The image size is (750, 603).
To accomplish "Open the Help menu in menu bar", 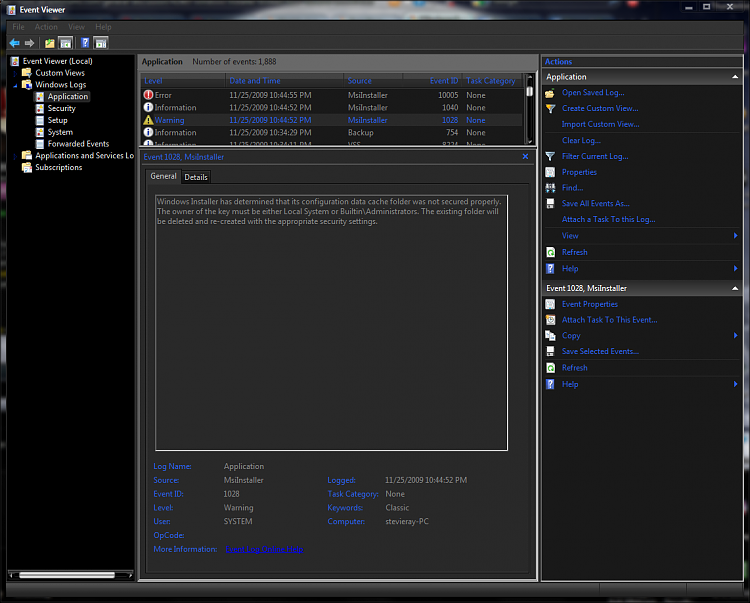I will (x=103, y=27).
